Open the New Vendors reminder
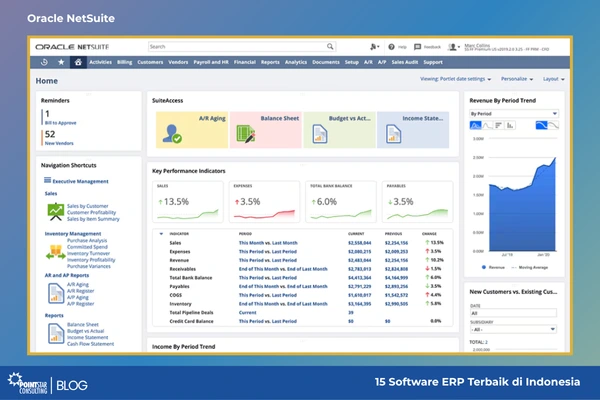This screenshot has width=600, height=400. (59, 143)
